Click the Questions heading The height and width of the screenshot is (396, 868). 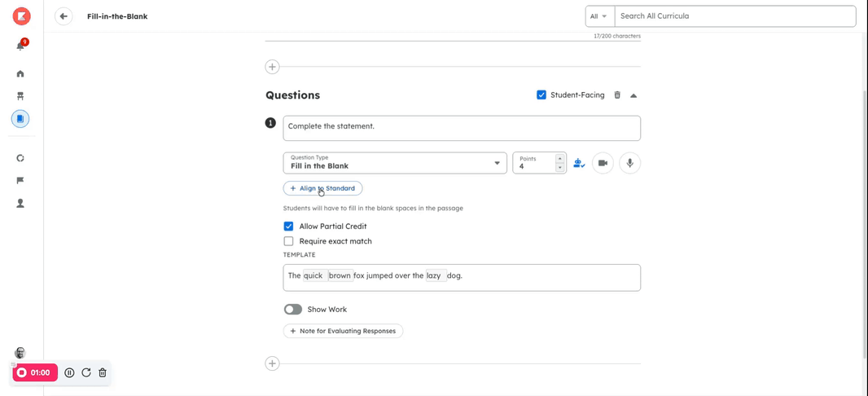point(293,95)
